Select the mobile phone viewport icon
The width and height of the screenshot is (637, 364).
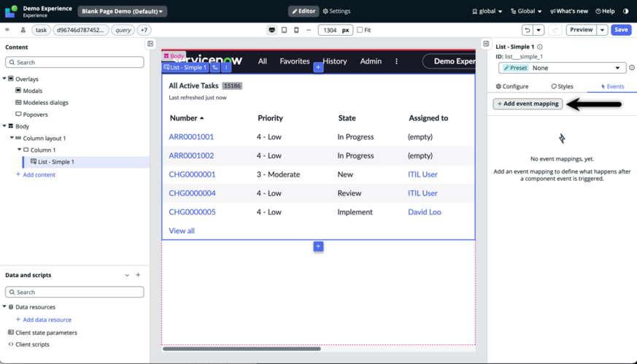pos(296,30)
